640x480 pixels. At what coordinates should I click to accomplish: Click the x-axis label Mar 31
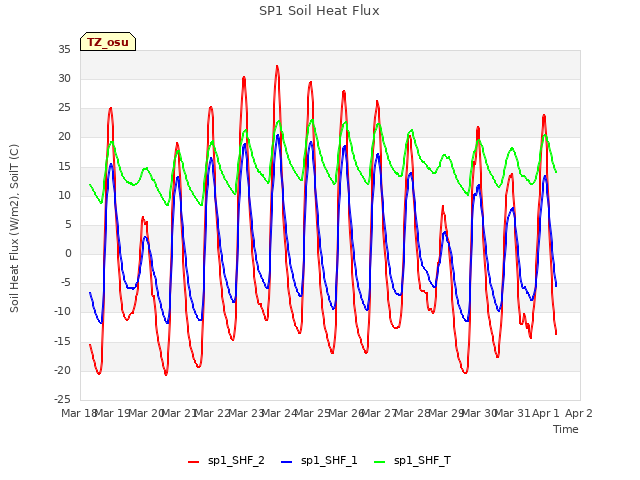click(512, 413)
